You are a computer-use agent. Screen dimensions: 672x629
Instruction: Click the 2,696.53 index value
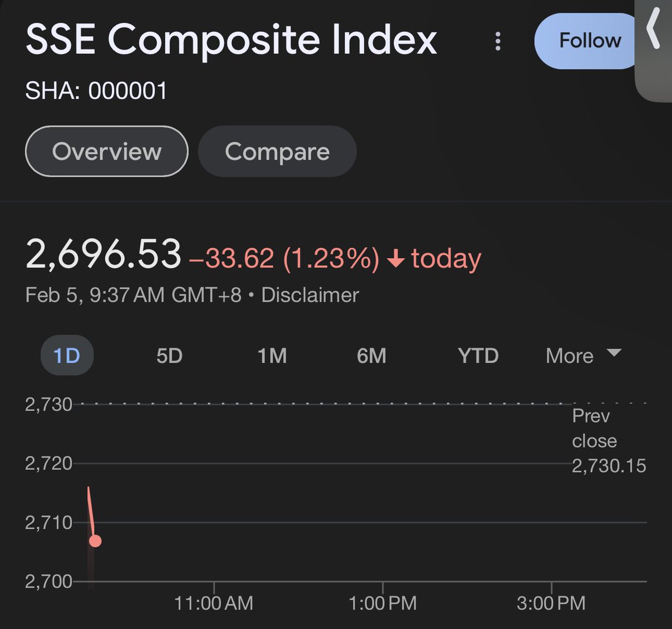click(104, 255)
